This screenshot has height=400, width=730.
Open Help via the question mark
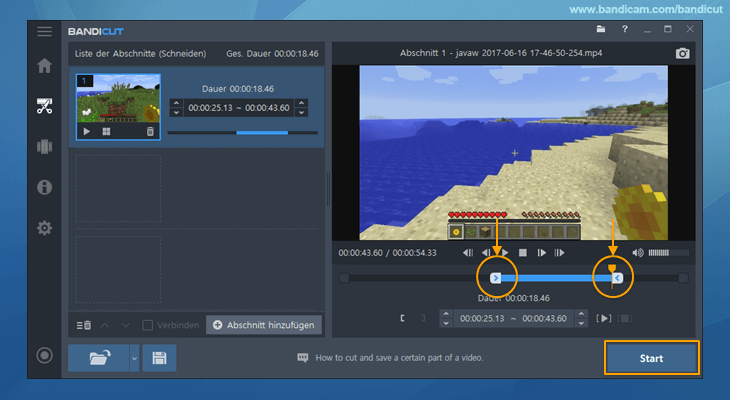coord(625,29)
